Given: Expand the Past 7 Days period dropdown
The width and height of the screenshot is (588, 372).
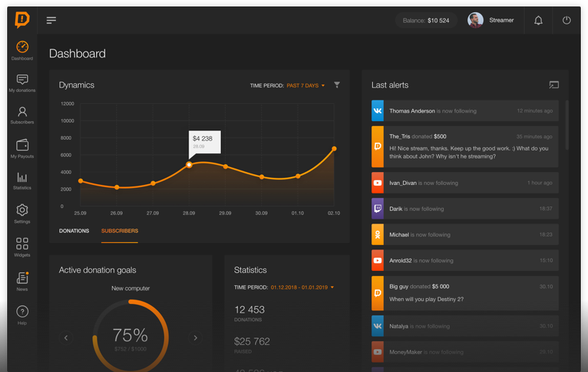Looking at the screenshot, I should (306, 86).
